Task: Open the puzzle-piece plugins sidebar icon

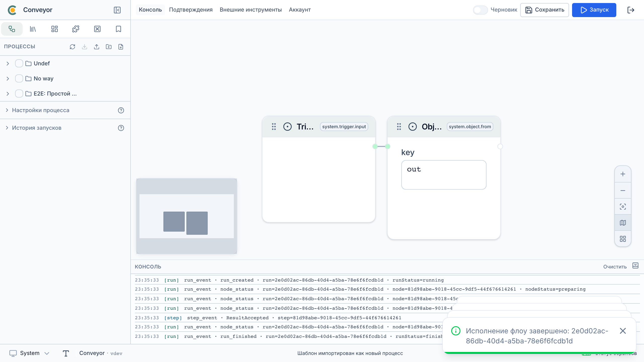Action: [x=76, y=29]
